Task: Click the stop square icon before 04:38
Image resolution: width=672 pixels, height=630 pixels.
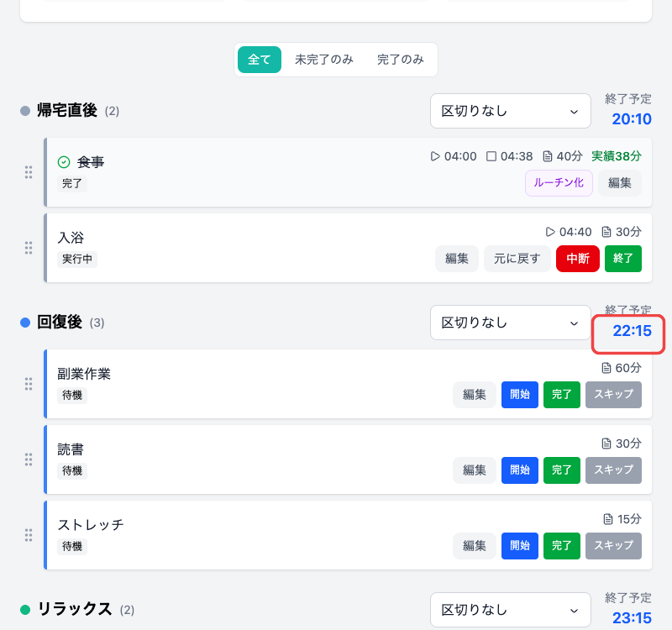Action: pos(490,155)
